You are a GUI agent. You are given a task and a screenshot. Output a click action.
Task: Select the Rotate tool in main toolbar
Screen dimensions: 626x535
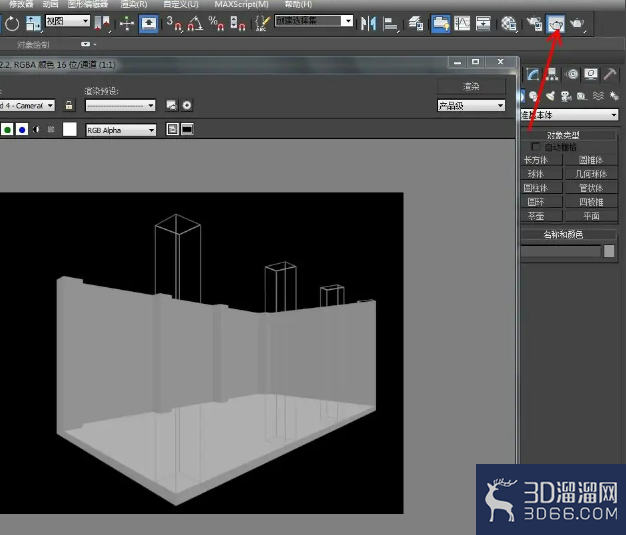coord(12,24)
